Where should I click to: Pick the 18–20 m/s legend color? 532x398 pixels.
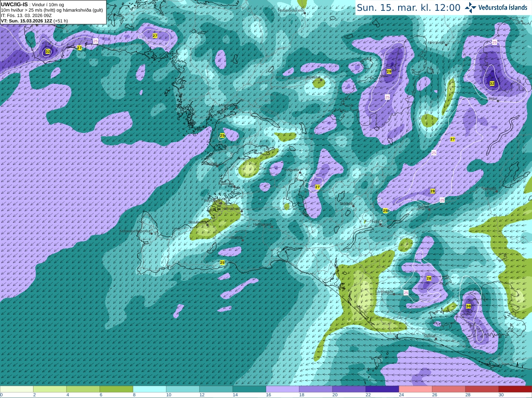coord(316,389)
